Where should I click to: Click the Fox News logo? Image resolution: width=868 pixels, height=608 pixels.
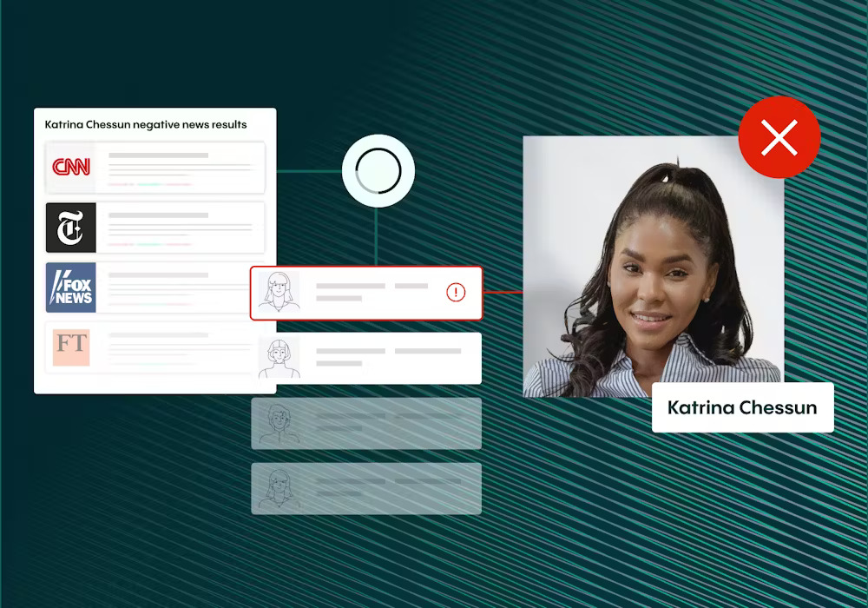[71, 287]
